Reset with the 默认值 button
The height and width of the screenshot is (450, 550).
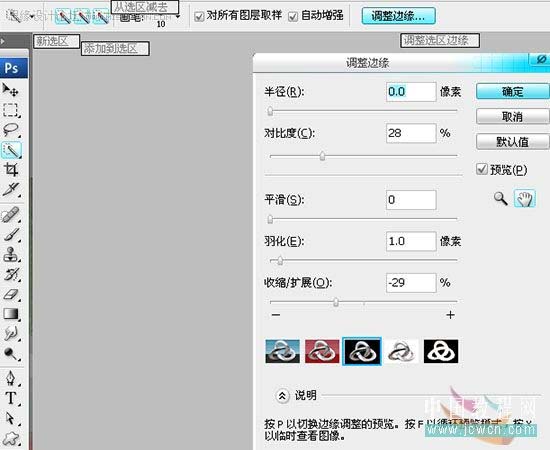coord(512,142)
